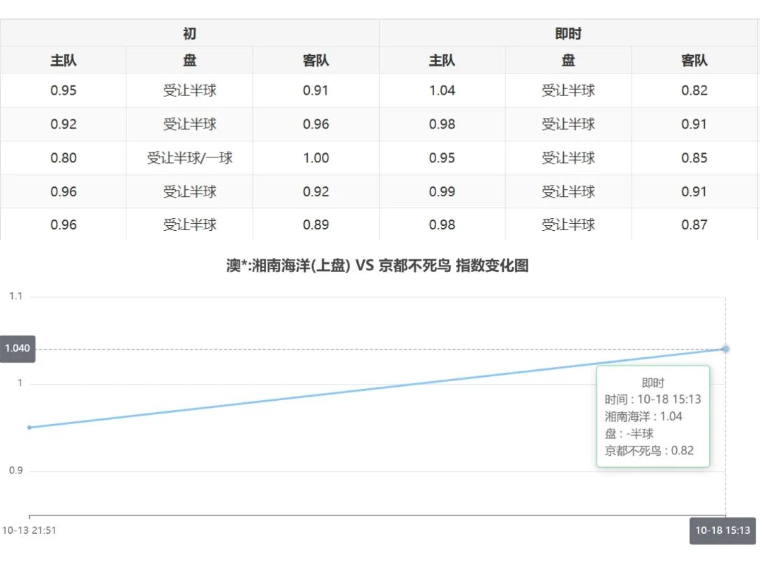Click the 0.80 initial home odds cell
The width and height of the screenshot is (775, 569).
[63, 158]
